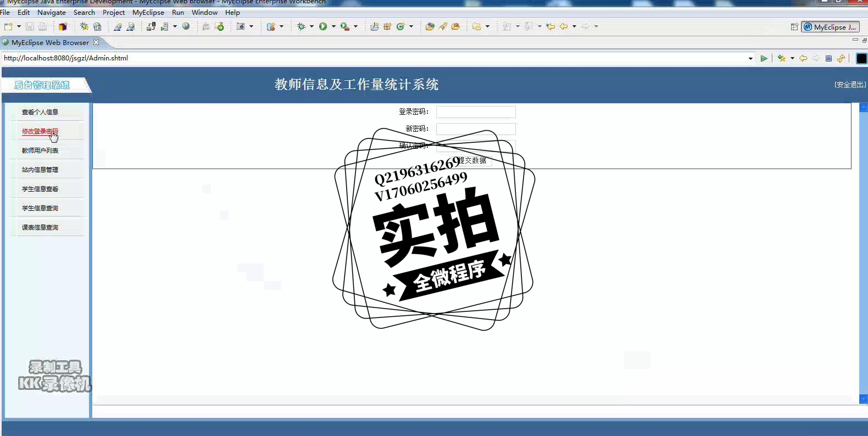Open the Project menu

pos(114,12)
